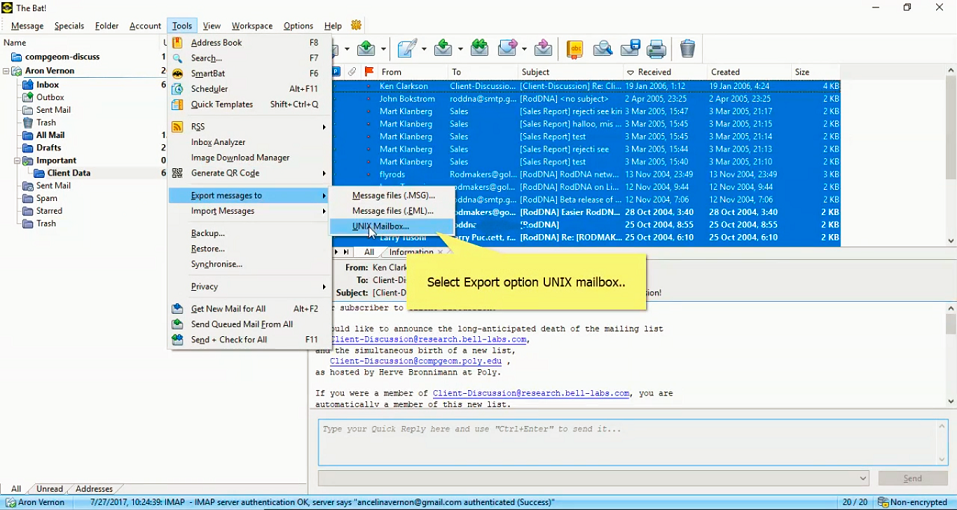Open the Specials menu

click(x=69, y=26)
